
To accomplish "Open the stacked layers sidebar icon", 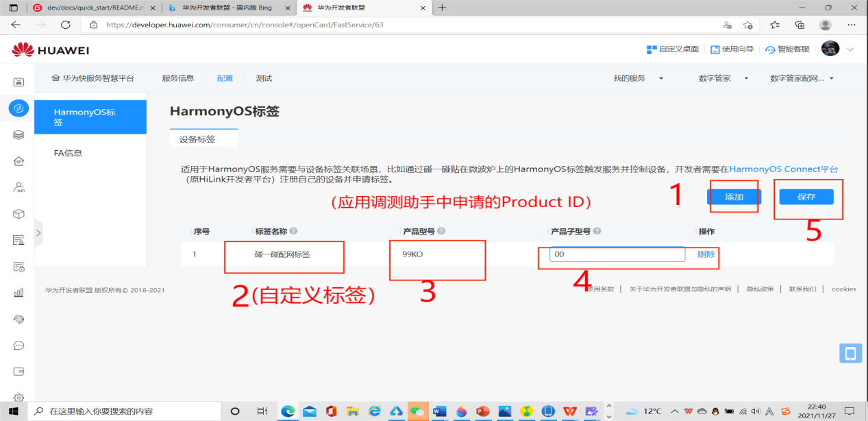I will (x=18, y=135).
